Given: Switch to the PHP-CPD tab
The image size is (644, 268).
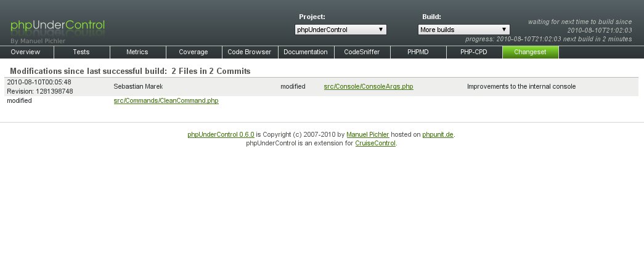Looking at the screenshot, I should coord(474,52).
